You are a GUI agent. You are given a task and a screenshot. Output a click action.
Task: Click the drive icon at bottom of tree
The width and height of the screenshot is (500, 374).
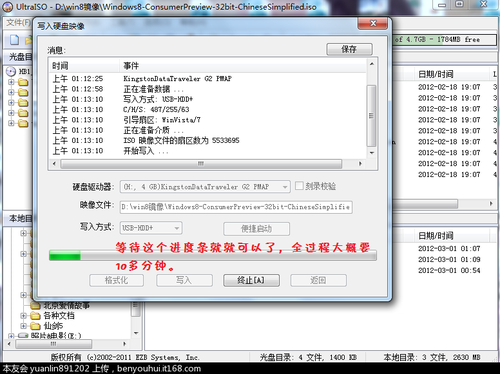[23, 336]
